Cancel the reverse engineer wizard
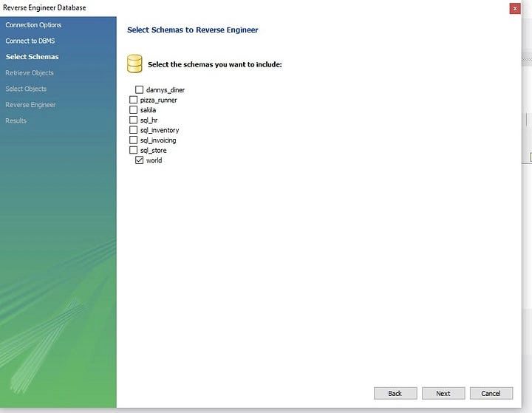The height and width of the screenshot is (413, 532). [491, 393]
